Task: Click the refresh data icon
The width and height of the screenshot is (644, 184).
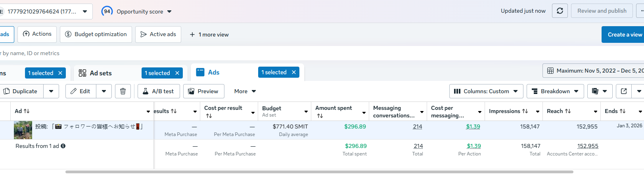Action: coord(560,11)
